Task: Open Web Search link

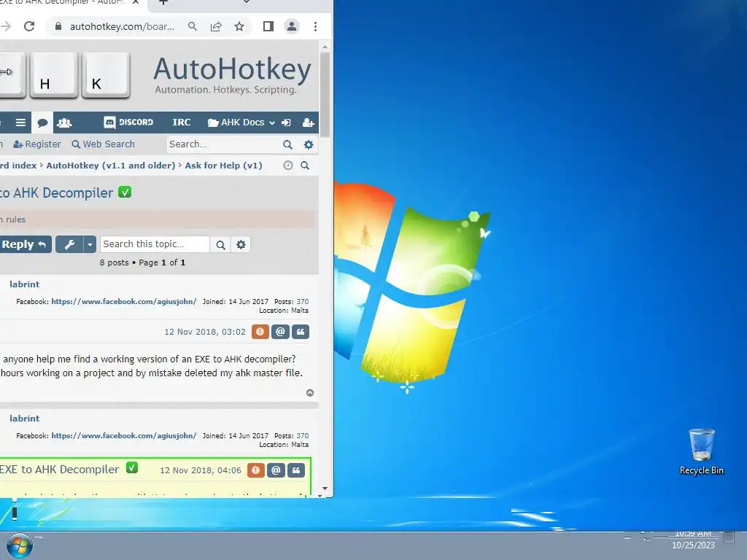Action: click(x=103, y=144)
